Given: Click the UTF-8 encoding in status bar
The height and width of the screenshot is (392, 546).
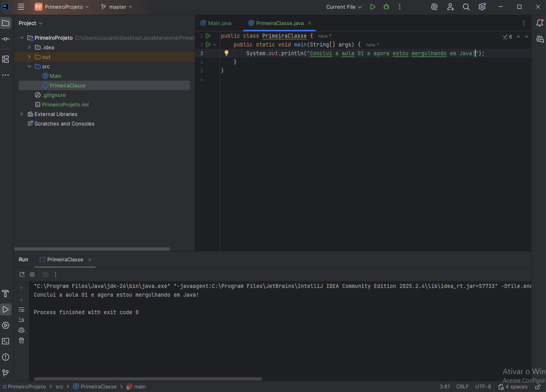Looking at the screenshot, I should click(x=483, y=386).
